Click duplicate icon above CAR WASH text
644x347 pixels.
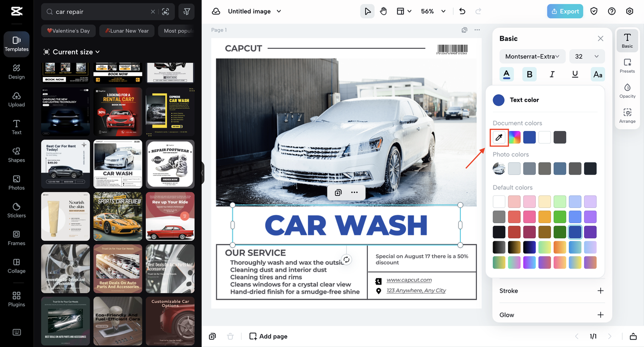click(338, 192)
